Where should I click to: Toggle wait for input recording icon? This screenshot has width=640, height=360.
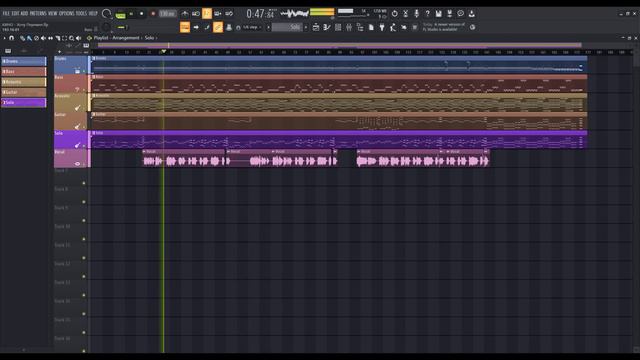(x=196, y=14)
